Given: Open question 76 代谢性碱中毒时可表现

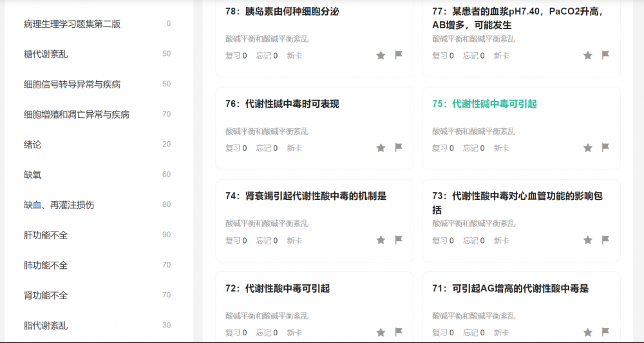Looking at the screenshot, I should coord(282,104).
